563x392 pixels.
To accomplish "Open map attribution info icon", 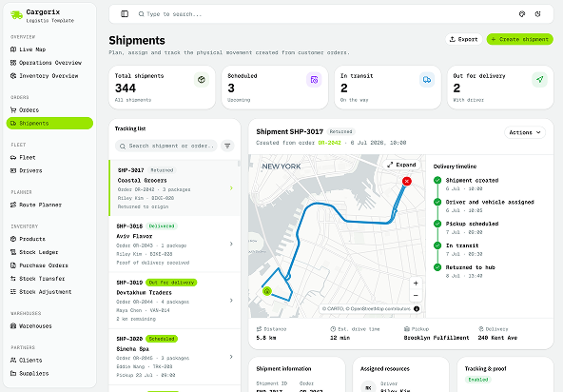I will [417, 308].
